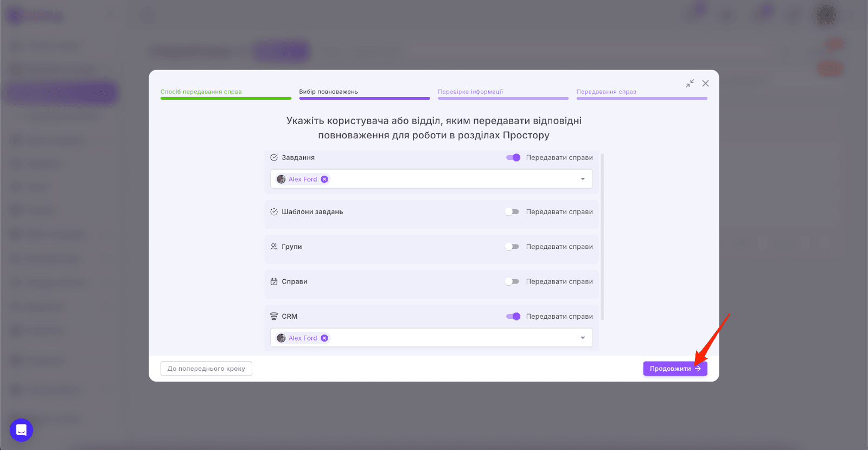This screenshot has height=450, width=868.
Task: Click the Alex Ford name in CRM field
Action: (303, 338)
